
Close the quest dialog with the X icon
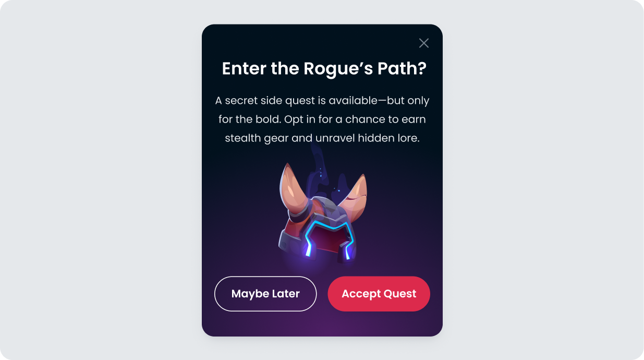(424, 43)
